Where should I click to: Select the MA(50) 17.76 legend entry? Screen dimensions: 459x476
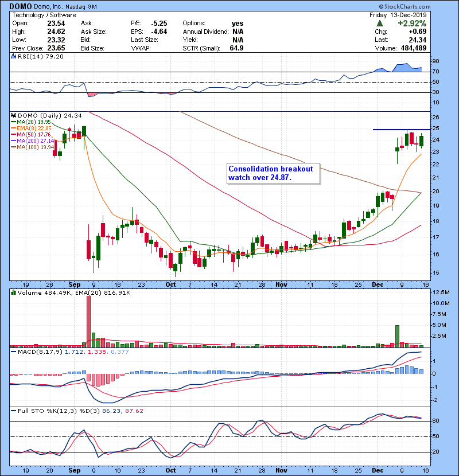[x=31, y=134]
